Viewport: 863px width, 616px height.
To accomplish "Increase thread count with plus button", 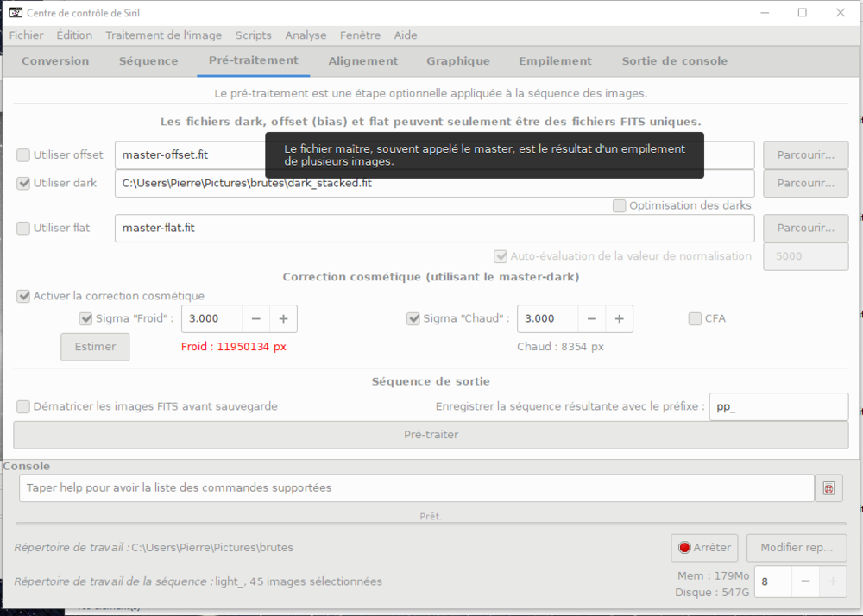I will (x=833, y=581).
